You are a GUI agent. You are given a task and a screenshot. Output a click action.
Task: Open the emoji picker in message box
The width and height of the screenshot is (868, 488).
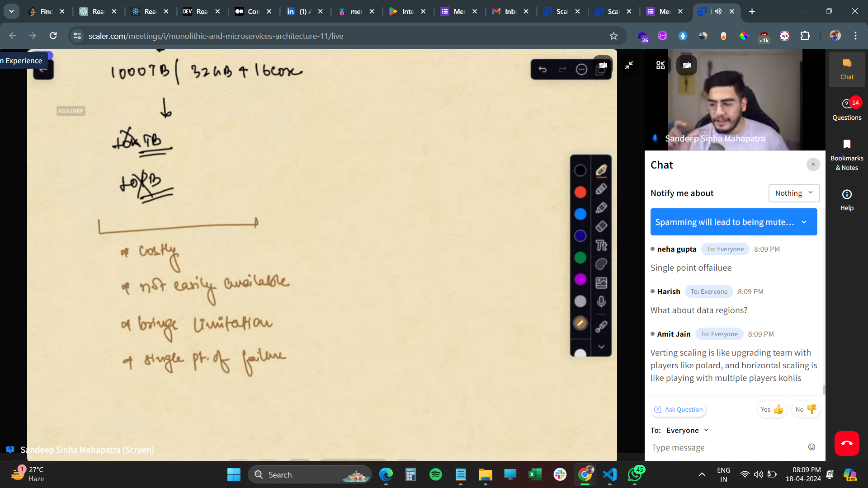[x=811, y=447]
